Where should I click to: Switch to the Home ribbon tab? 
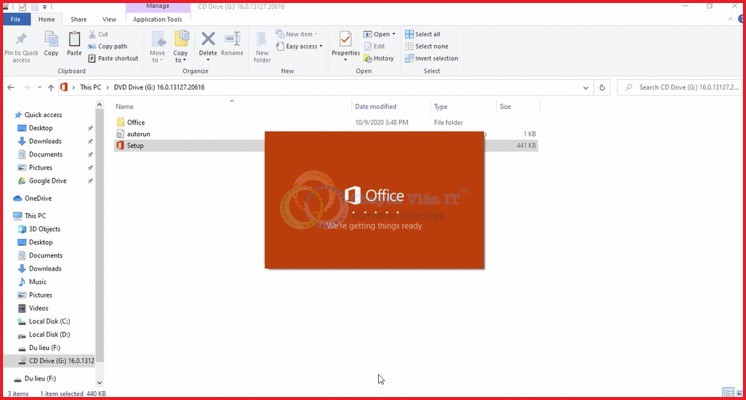[x=47, y=20]
